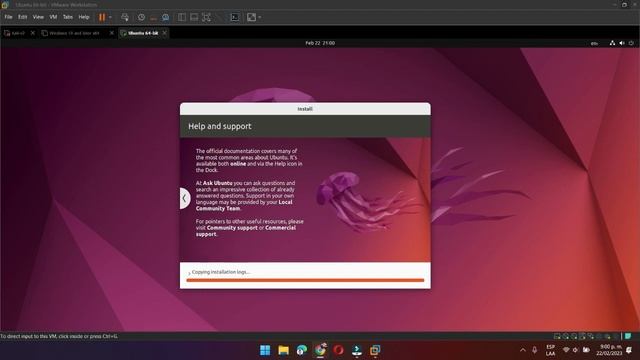The height and width of the screenshot is (360, 640).
Task: Open the VM menu
Action: 53,17
